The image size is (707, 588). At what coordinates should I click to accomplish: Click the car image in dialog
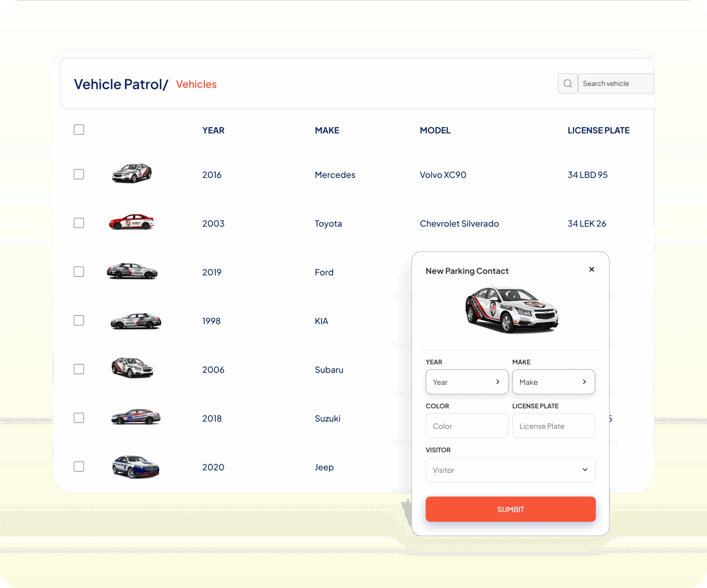(x=512, y=309)
